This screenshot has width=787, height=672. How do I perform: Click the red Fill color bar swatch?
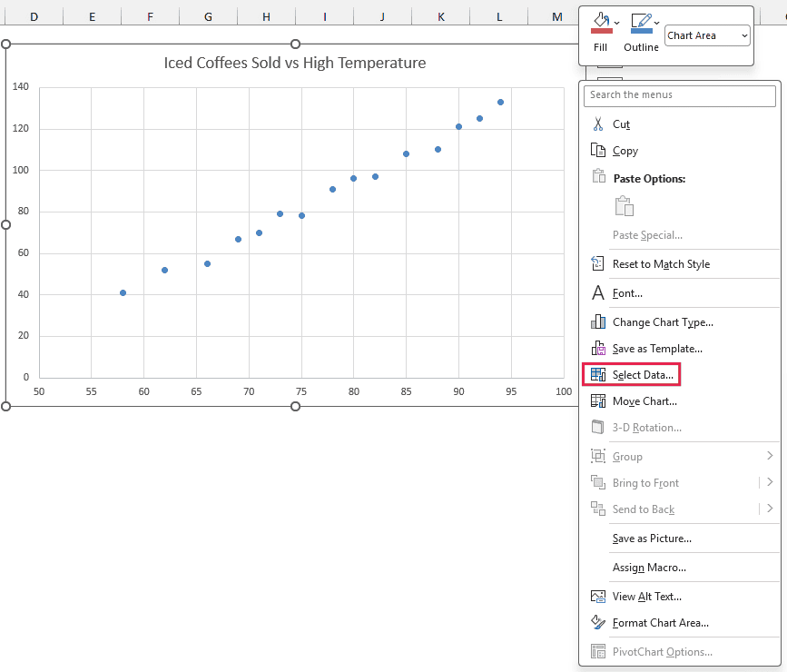click(601, 31)
